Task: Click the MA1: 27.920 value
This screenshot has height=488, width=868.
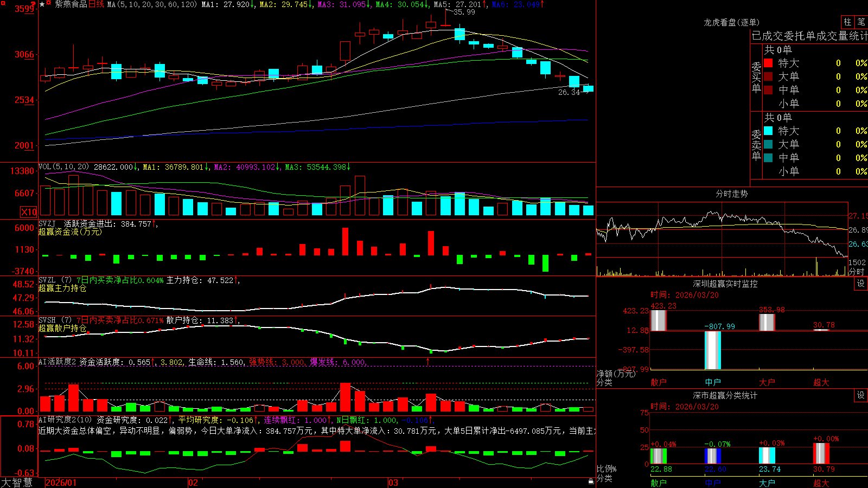Action: click(228, 4)
